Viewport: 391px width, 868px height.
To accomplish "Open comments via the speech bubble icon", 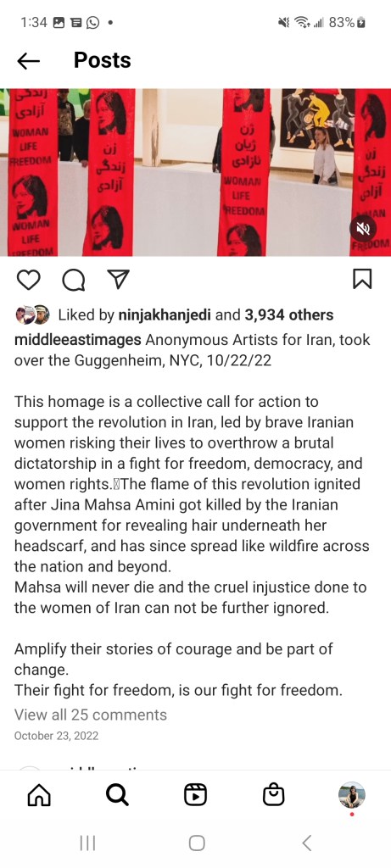I will [73, 280].
